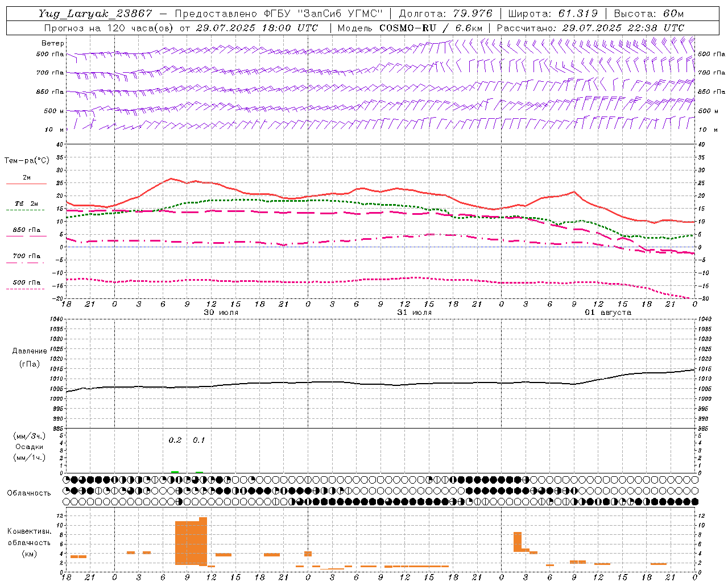Click the Тем-ра(°C) axis title
This screenshot has height=582, width=728.
[27, 161]
